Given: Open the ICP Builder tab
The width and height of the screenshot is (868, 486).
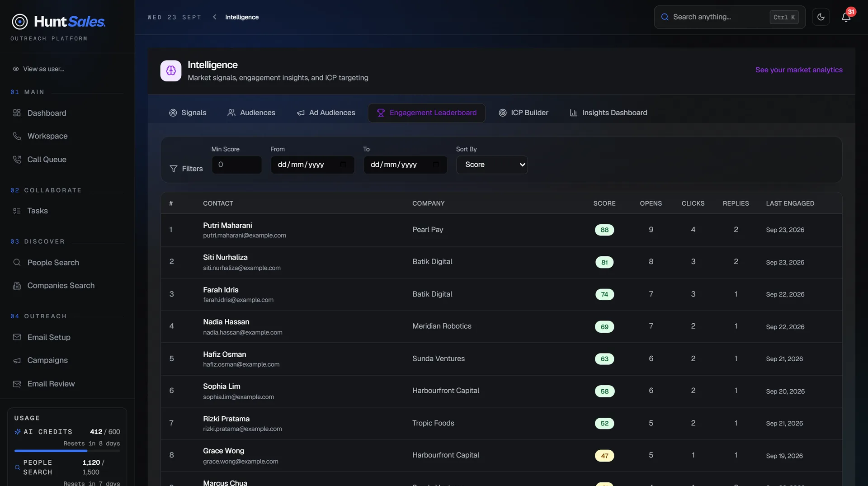Looking at the screenshot, I should (524, 113).
